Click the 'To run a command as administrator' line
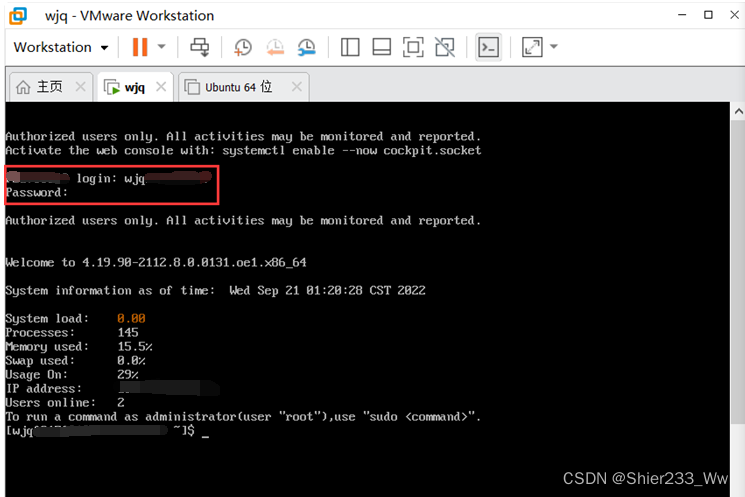This screenshot has height=497, width=745. tap(243, 417)
